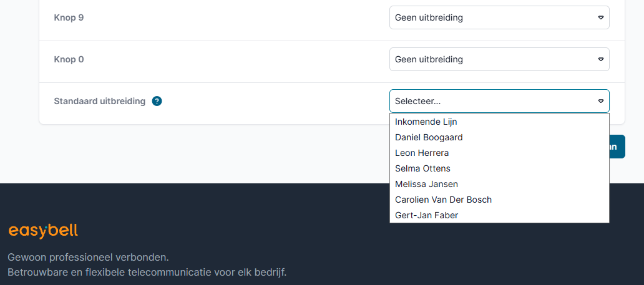Click the partially hidden save button
Screen dimensions: 644x285
click(617, 147)
